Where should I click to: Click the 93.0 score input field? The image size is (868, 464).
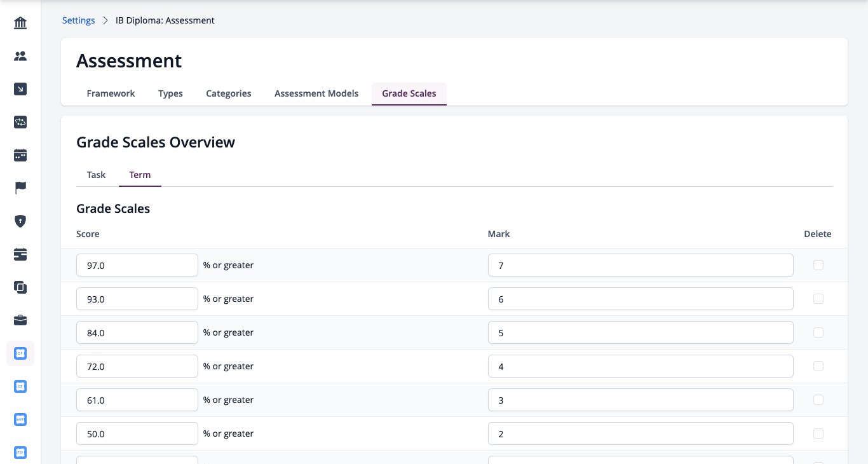click(137, 299)
